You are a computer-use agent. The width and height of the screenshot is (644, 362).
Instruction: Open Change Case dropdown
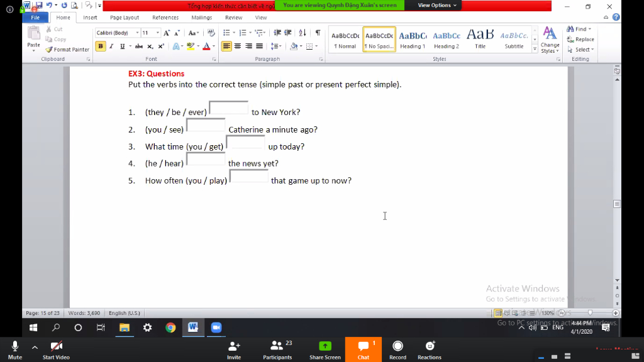pos(194,33)
